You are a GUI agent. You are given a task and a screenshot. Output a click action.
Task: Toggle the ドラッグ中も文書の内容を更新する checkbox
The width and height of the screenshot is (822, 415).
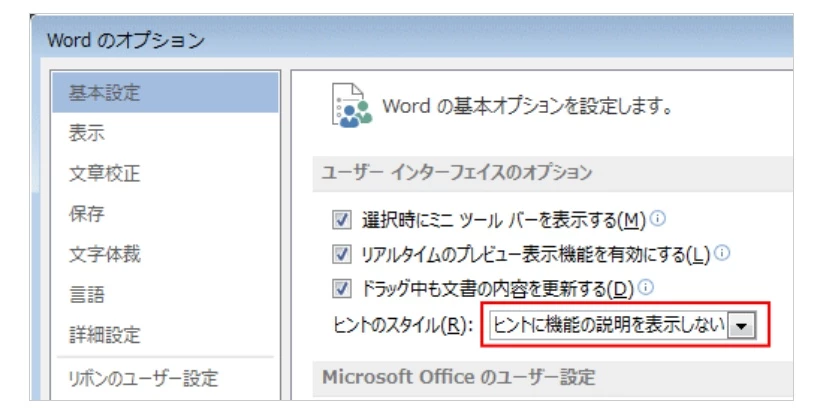pos(342,289)
